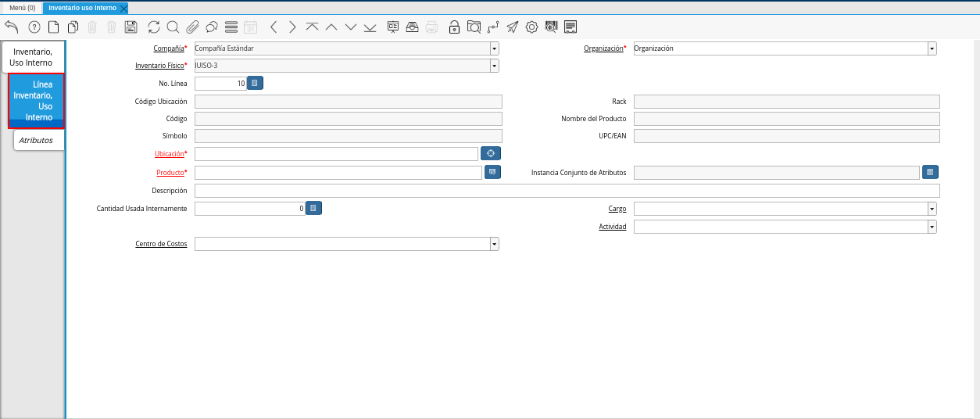
Task: Create a new record with the blank page icon
Action: click(54, 27)
